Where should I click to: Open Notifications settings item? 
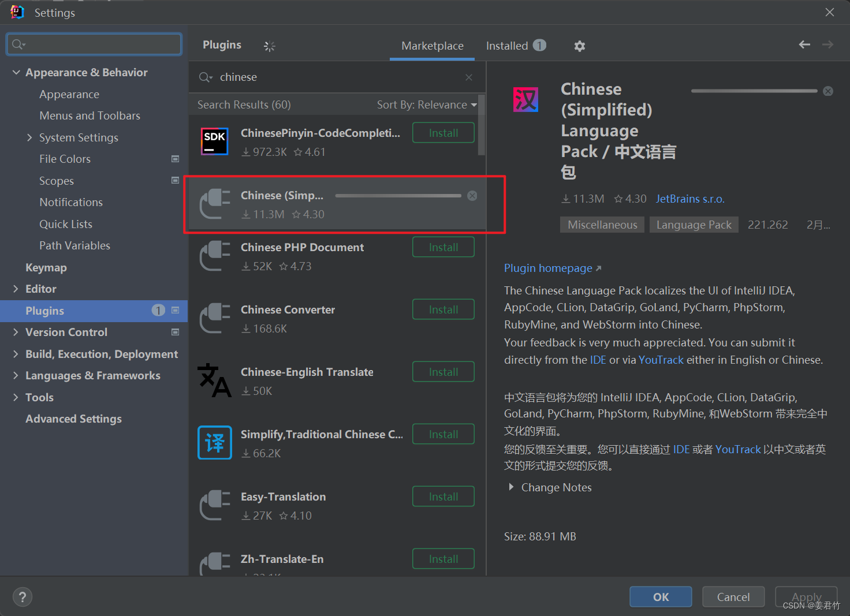coord(71,202)
